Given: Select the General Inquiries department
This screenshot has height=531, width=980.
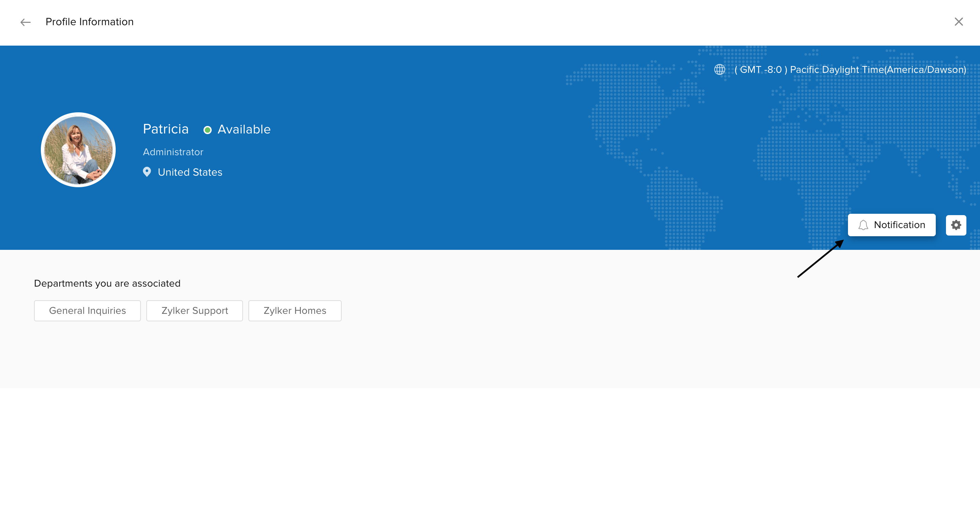Looking at the screenshot, I should [87, 311].
